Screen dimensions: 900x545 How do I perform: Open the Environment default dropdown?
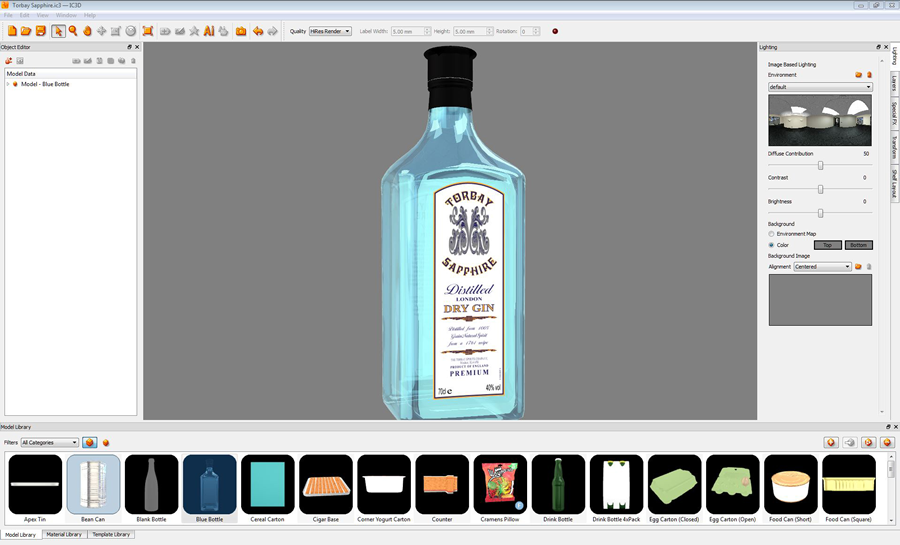(x=820, y=87)
